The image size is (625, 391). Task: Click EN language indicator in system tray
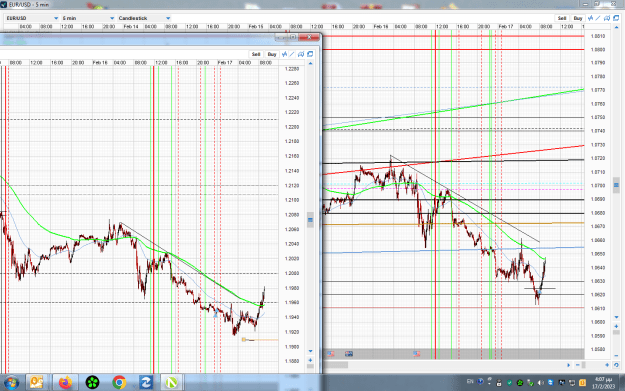tap(470, 382)
